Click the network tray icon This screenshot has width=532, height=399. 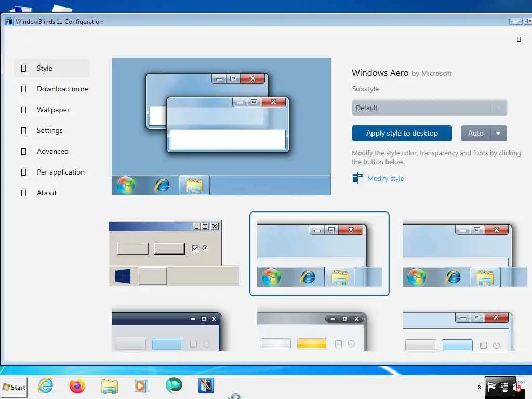click(x=504, y=387)
